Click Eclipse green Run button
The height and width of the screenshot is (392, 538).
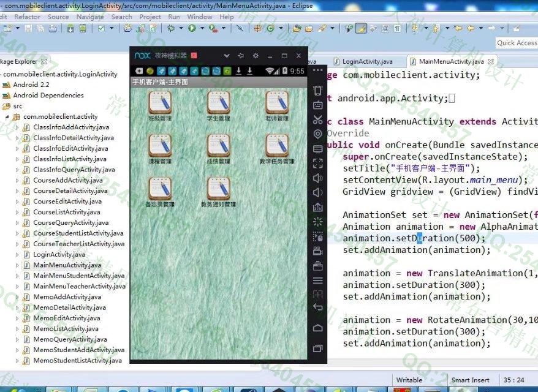tap(192, 28)
